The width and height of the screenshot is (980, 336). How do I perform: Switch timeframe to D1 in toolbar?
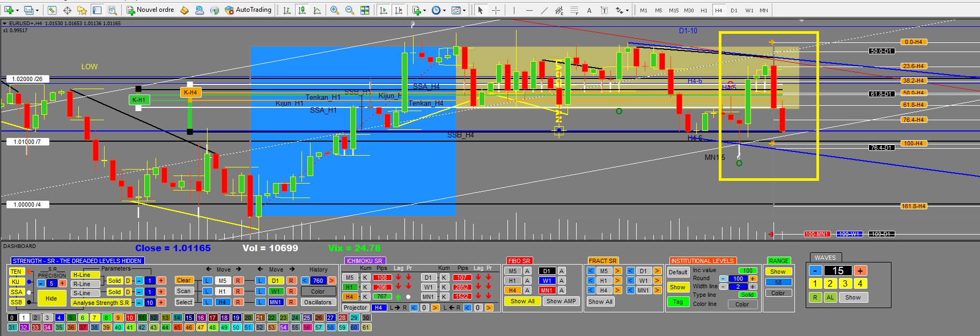pos(734,10)
